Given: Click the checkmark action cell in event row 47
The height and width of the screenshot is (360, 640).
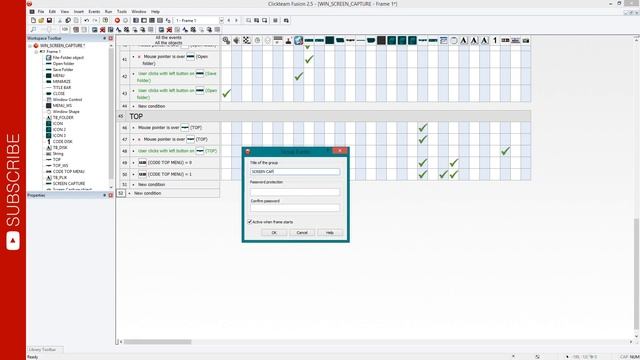Looking at the screenshot, I should click(422, 139).
